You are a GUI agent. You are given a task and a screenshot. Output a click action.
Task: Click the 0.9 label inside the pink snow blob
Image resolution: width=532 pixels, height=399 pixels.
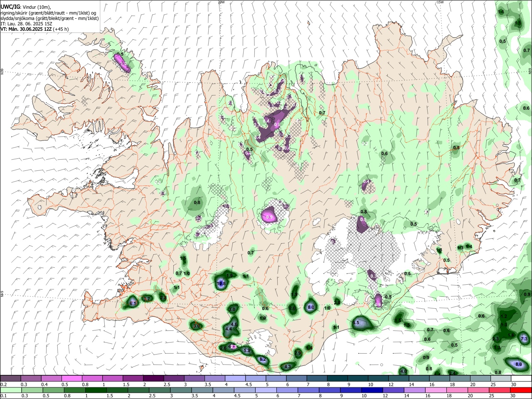click(x=269, y=217)
